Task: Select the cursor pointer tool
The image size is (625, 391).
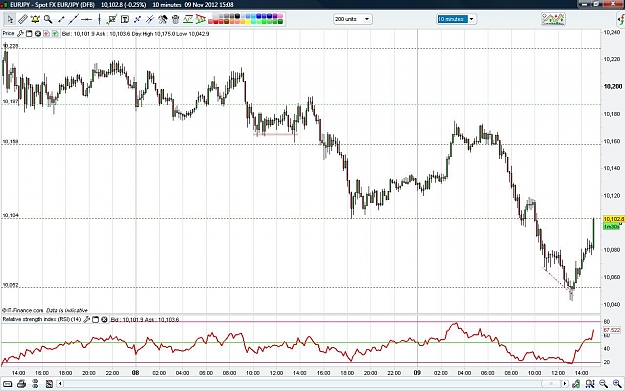Action: (10, 19)
